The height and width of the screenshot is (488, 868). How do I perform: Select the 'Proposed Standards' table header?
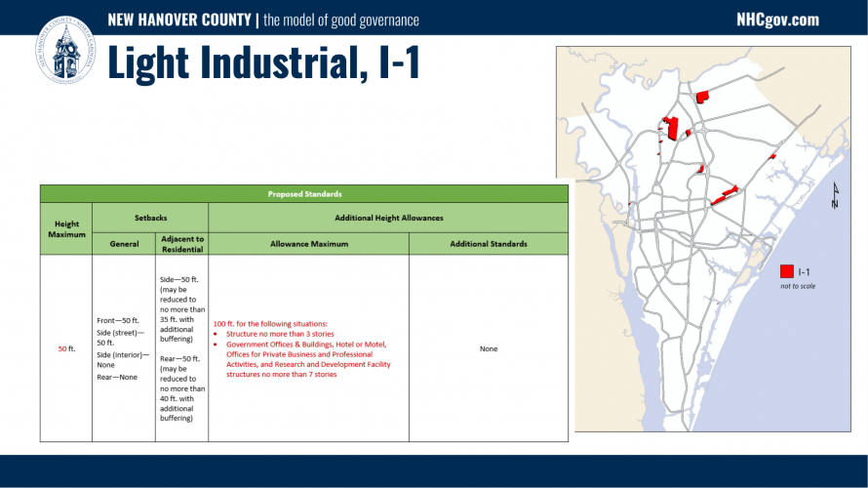[304, 193]
